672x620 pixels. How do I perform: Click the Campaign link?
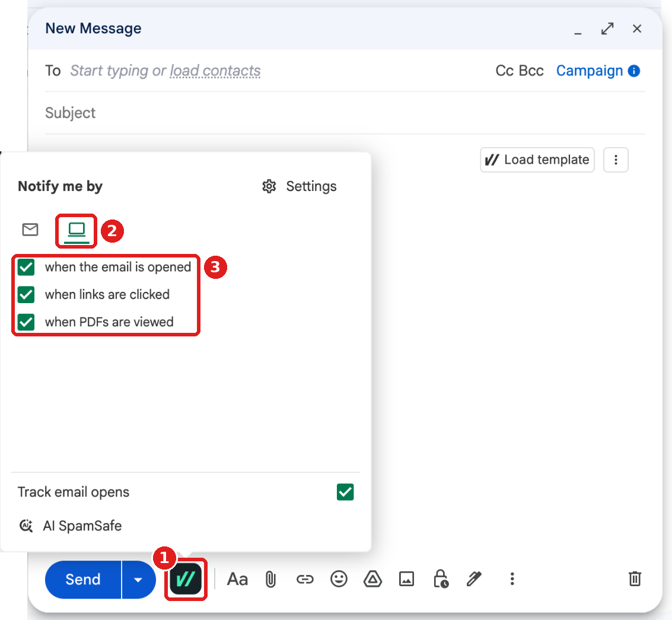(590, 71)
